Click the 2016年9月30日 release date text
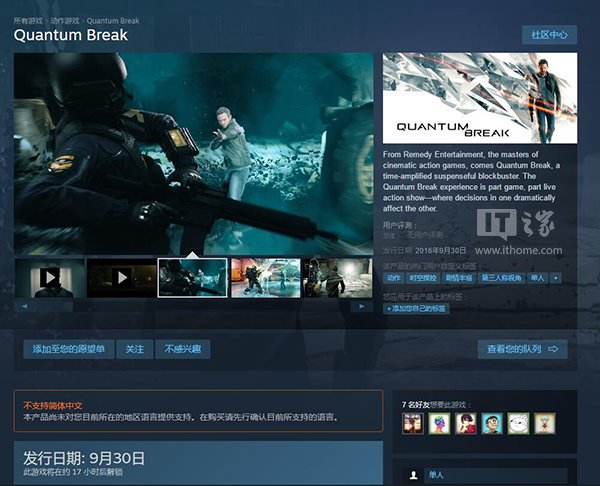 pyautogui.click(x=441, y=250)
